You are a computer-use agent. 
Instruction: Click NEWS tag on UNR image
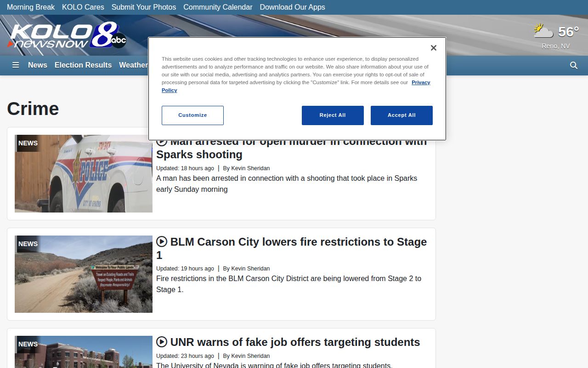(28, 344)
